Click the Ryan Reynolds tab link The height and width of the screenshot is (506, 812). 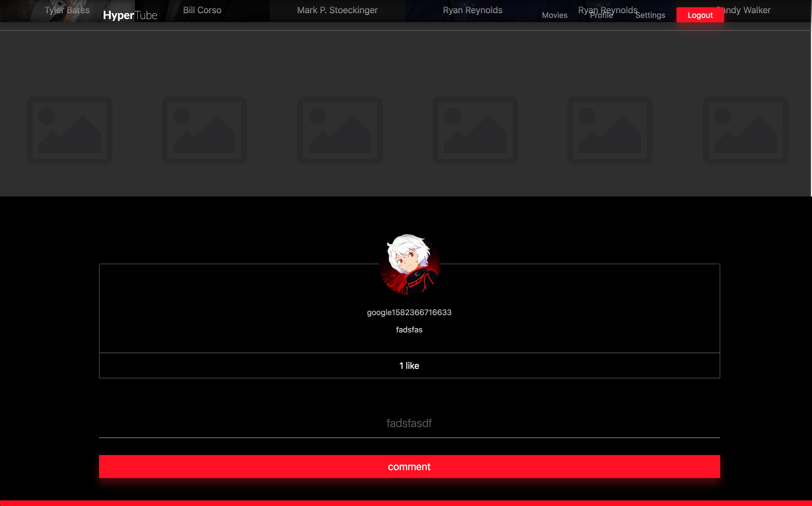tap(472, 10)
